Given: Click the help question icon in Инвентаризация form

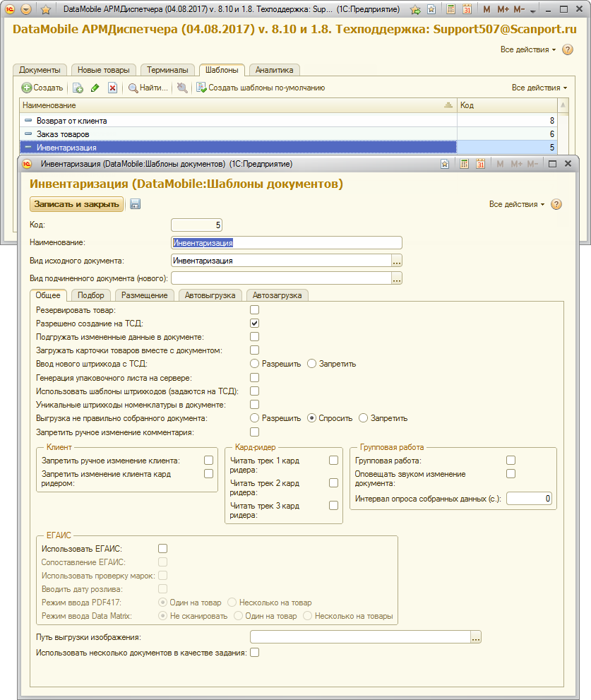Looking at the screenshot, I should coord(556,204).
